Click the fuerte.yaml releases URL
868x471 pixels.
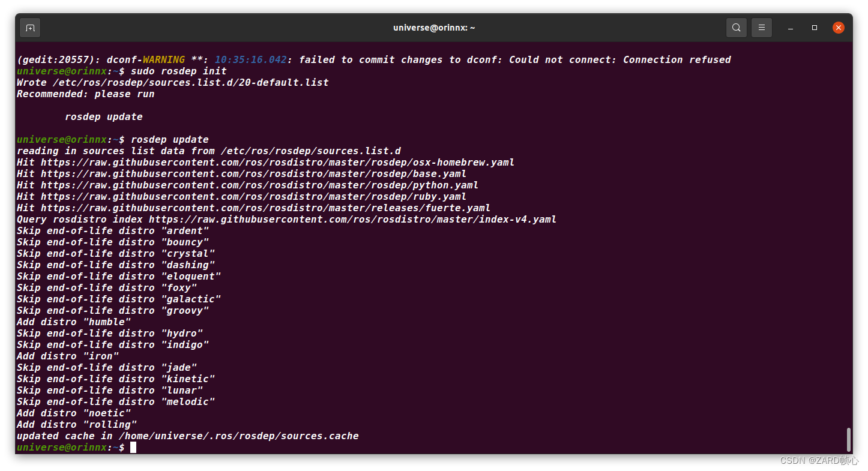pos(265,208)
